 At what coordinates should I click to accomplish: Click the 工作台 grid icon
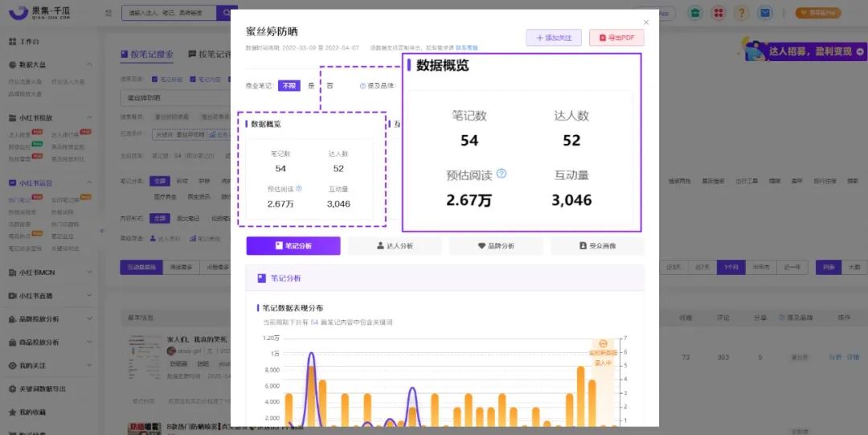point(12,42)
